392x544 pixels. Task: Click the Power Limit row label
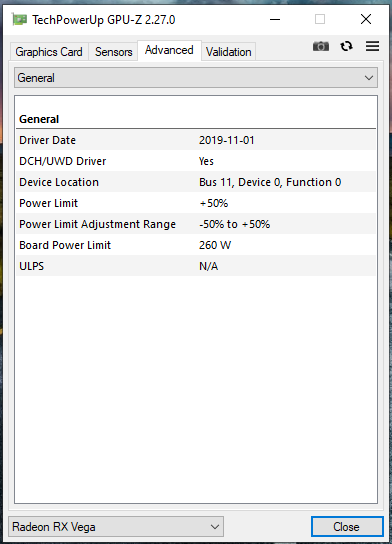coord(49,203)
